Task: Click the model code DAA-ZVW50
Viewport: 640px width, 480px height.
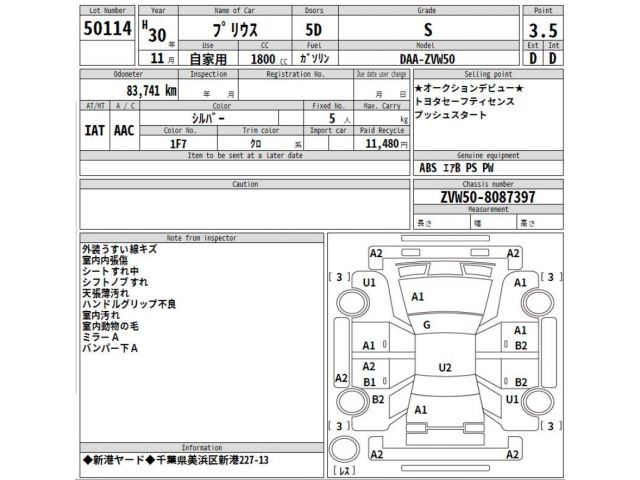Action: 427,59
